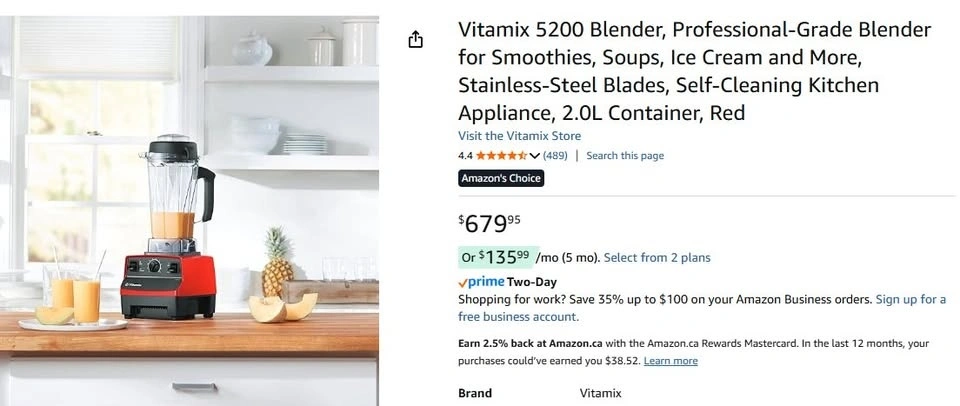960x406 pixels.
Task: Click Learn more about Mastercard rewards
Action: [x=671, y=361]
